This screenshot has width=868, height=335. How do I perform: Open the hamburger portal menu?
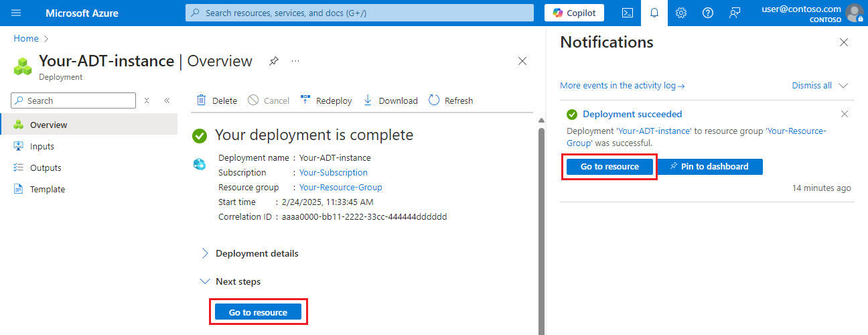(x=17, y=13)
